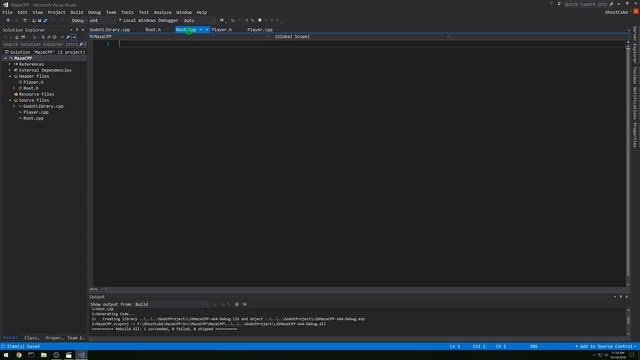Collapse the Header Files folder
The height and width of the screenshot is (360, 640).
10,76
